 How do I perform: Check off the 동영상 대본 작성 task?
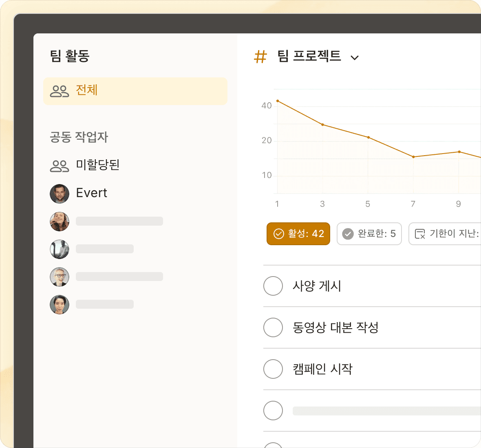[x=273, y=327]
